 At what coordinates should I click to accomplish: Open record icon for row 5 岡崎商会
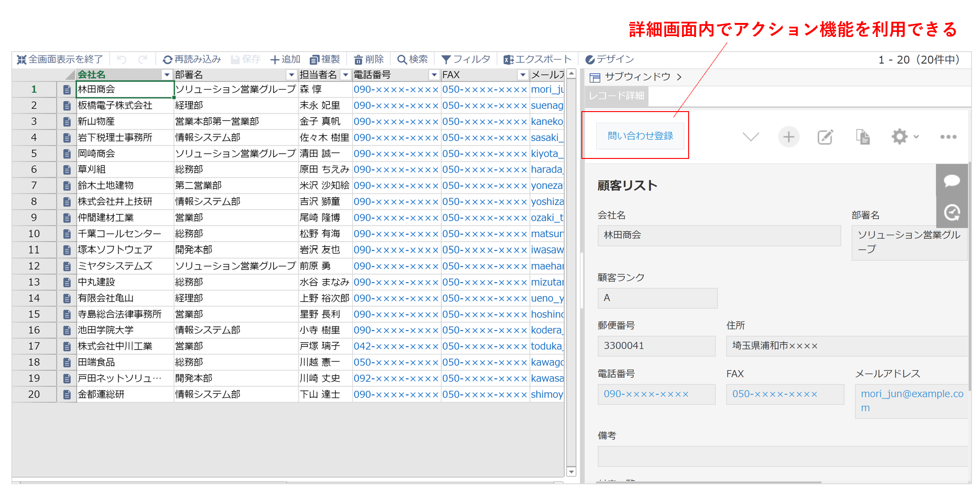[67, 154]
